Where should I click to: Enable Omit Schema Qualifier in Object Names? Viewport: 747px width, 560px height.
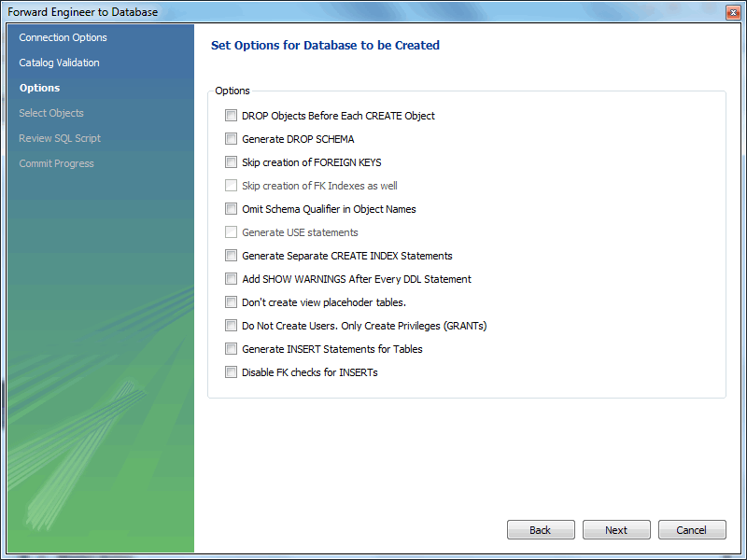tap(231, 209)
